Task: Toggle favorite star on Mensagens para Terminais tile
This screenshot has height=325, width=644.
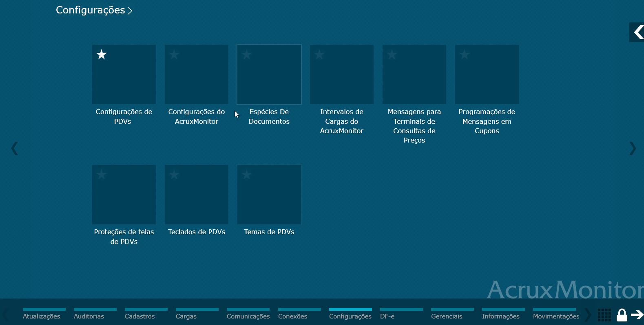Action: point(392,55)
